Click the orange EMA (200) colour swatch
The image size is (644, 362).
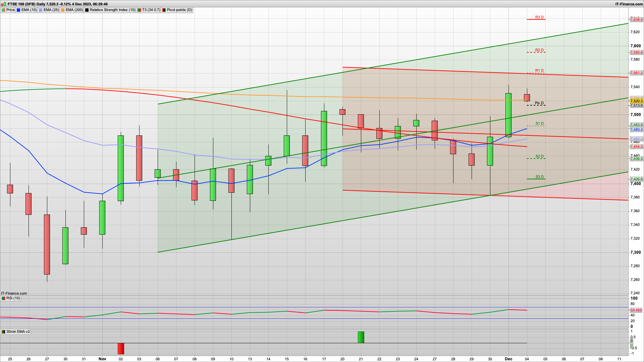coord(63,10)
